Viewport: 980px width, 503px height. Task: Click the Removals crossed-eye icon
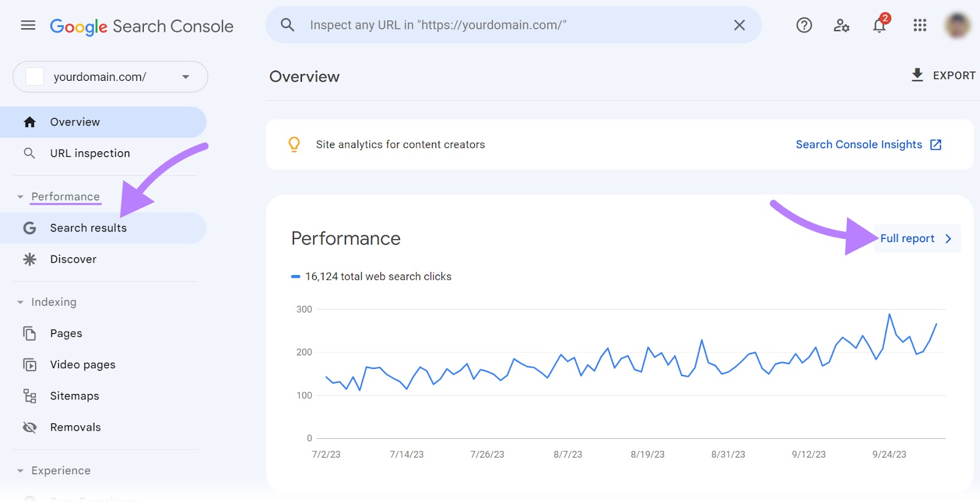pos(29,427)
